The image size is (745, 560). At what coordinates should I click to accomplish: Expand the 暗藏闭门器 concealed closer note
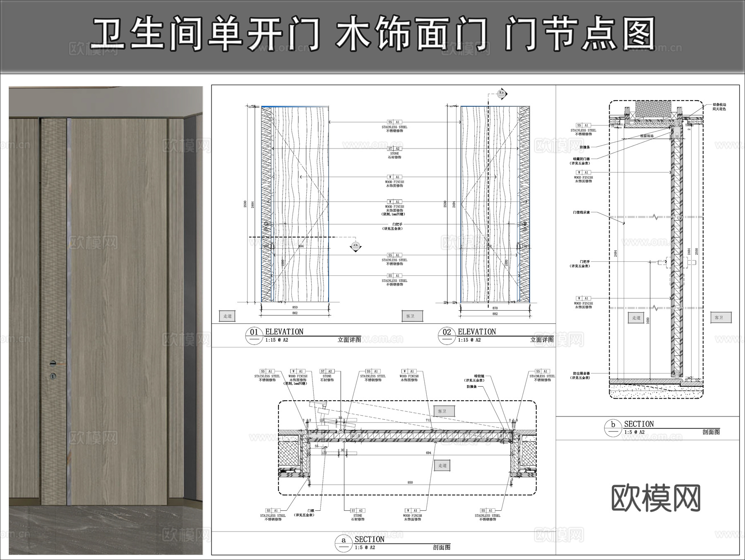pyautogui.click(x=581, y=158)
